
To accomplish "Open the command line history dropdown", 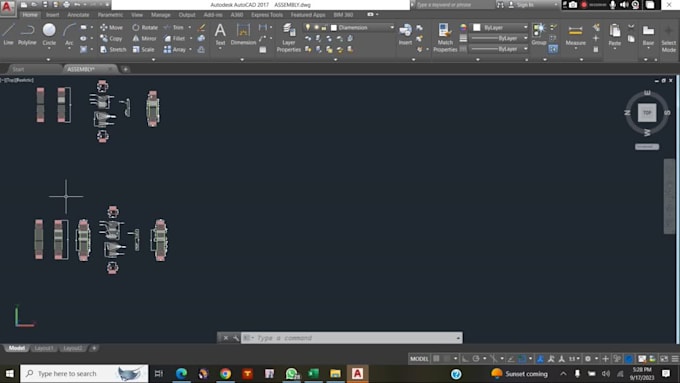I will click(x=458, y=338).
